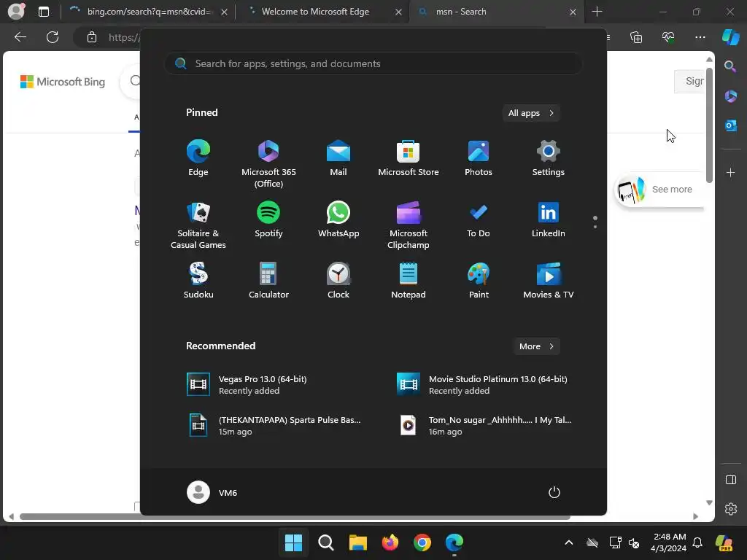The width and height of the screenshot is (747, 560).
Task: Open taskbar Search
Action: 326,542
